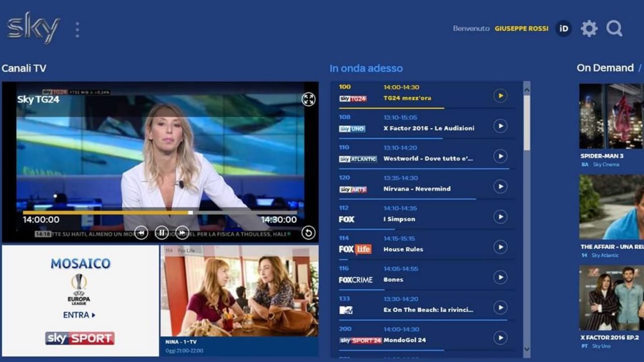Seek within the player progress bar
This screenshot has width=644, height=362.
click(x=189, y=213)
